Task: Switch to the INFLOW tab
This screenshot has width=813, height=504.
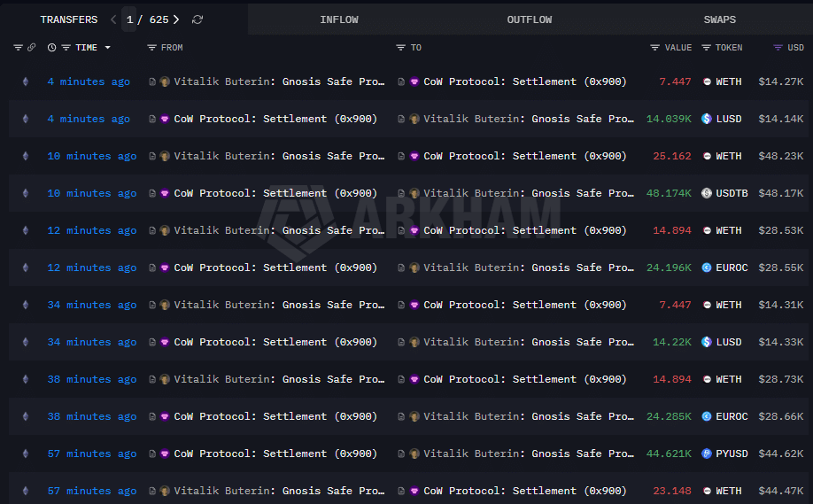Action: [x=339, y=19]
